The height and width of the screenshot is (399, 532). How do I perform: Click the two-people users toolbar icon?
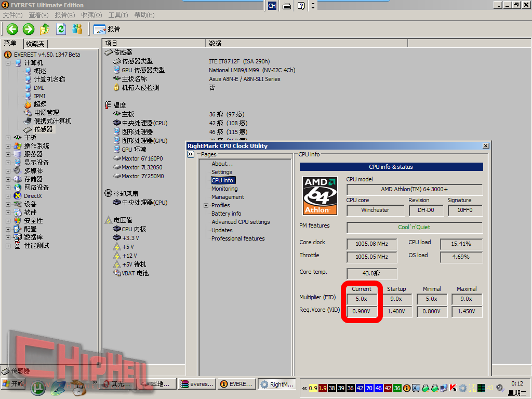coord(77,29)
